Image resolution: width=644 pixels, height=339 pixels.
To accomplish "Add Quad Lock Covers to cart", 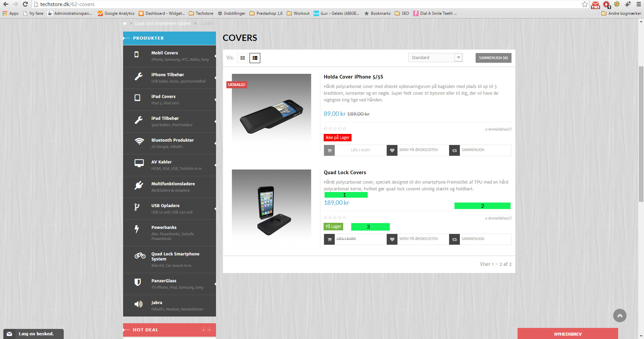I will pyautogui.click(x=355, y=239).
